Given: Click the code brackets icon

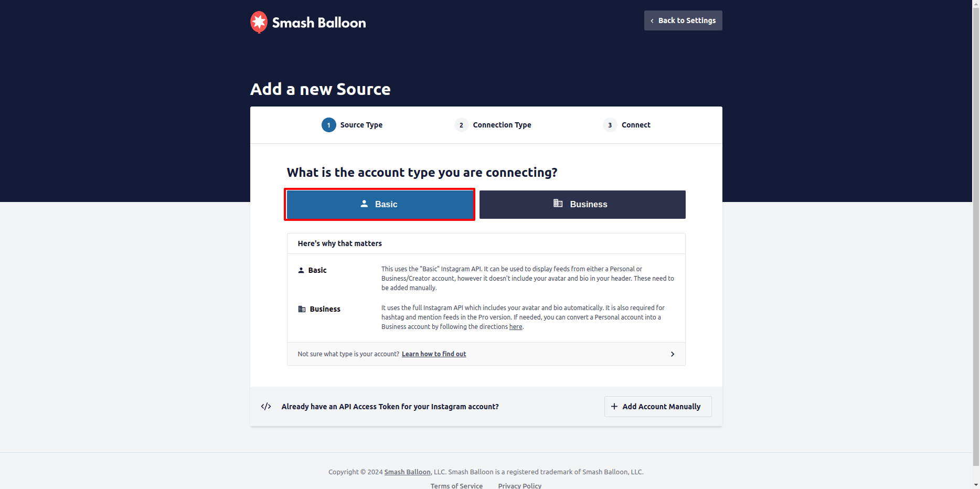Looking at the screenshot, I should tap(266, 407).
